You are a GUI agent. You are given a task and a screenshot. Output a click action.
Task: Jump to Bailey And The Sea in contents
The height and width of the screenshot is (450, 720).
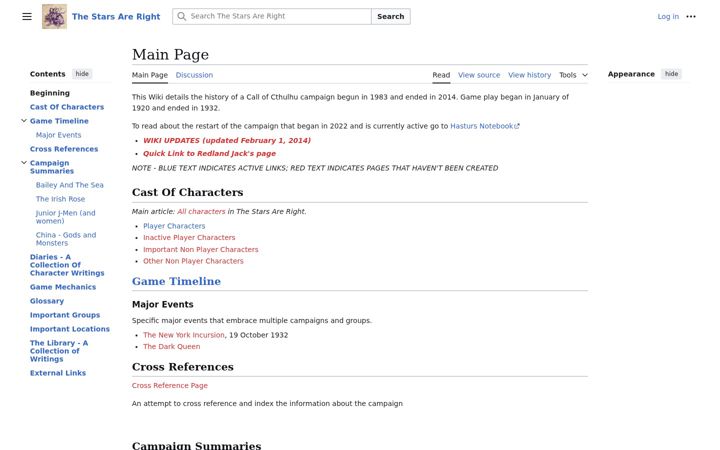(69, 185)
